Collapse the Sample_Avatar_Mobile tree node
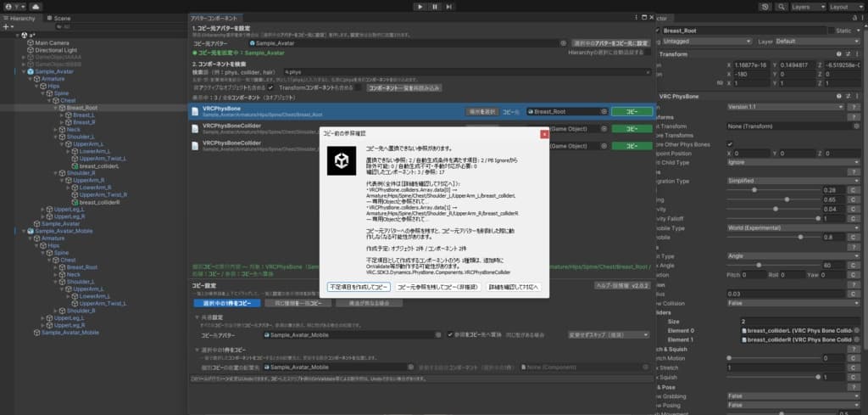Image resolution: width=868 pixels, height=415 pixels. pyautogui.click(x=24, y=231)
